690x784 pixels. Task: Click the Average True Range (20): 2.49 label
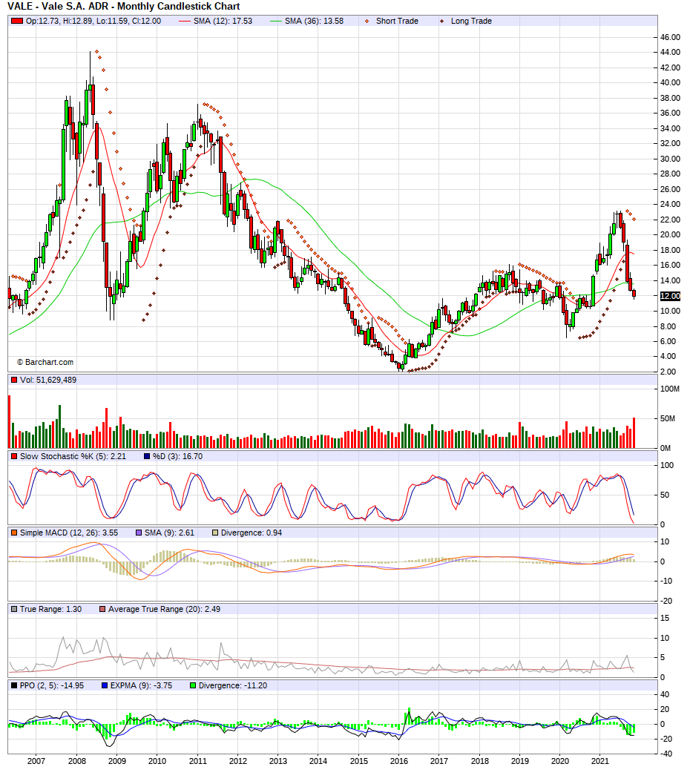pyautogui.click(x=165, y=610)
